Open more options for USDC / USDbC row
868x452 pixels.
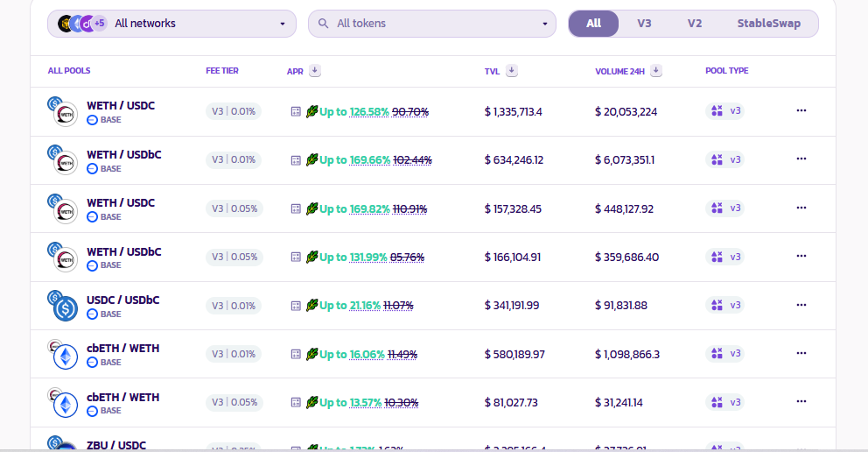(801, 305)
